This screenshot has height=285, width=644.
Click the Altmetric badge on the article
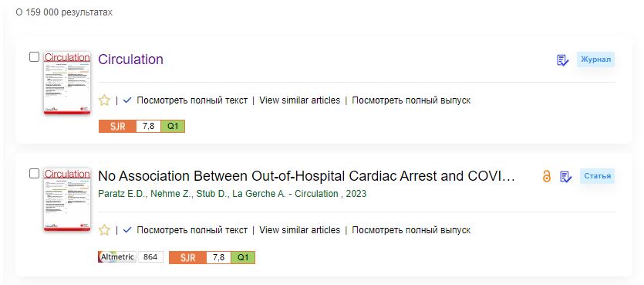130,257
